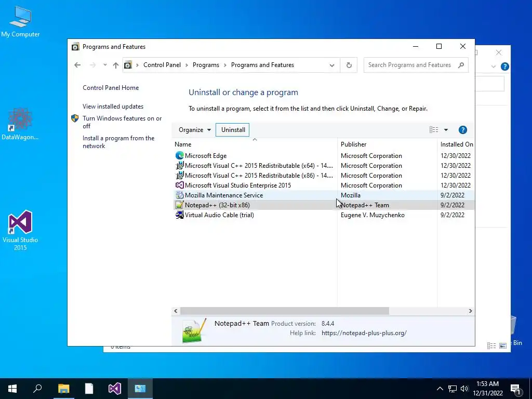
Task: Select Virtual Audio Cable (trial) entry
Action: [x=219, y=215]
